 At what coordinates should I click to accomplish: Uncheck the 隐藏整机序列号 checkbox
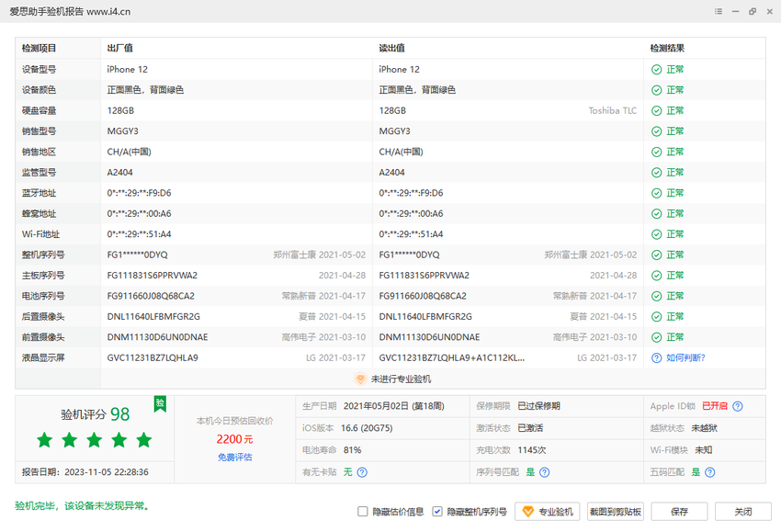tap(437, 512)
